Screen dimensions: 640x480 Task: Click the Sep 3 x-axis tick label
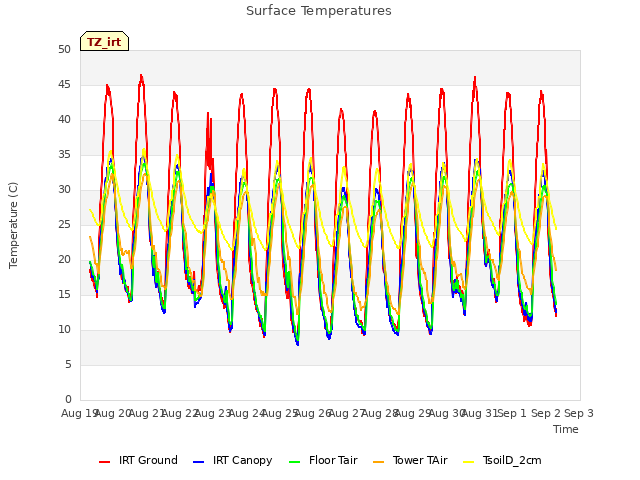(579, 413)
